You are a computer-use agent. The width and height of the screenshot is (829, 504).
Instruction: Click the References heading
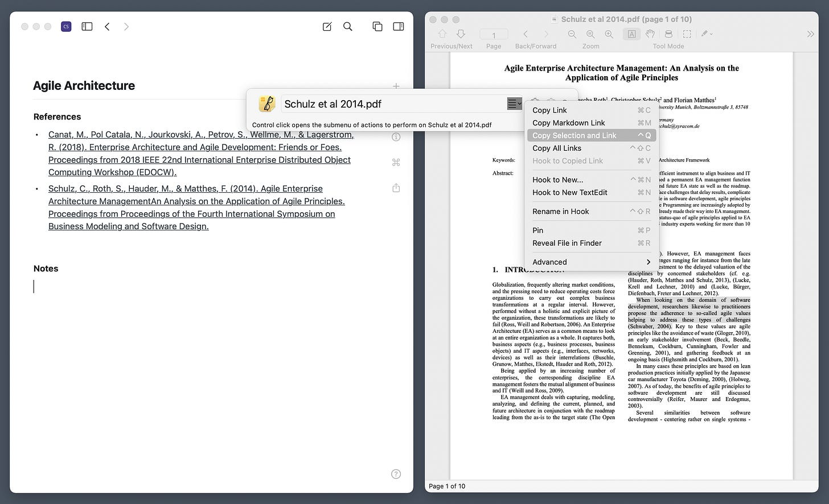(57, 117)
